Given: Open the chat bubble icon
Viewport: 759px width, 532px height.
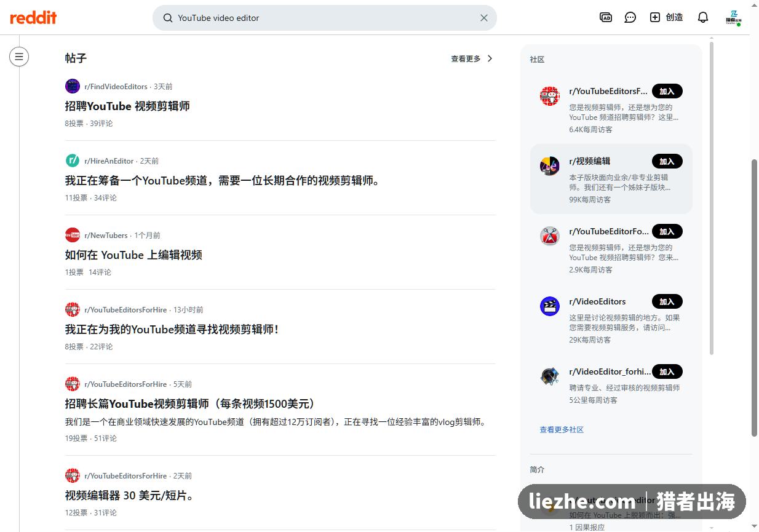Looking at the screenshot, I should (x=630, y=17).
